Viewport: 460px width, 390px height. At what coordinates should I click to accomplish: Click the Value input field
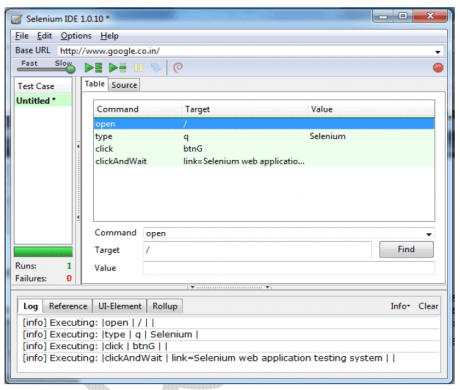coord(289,268)
